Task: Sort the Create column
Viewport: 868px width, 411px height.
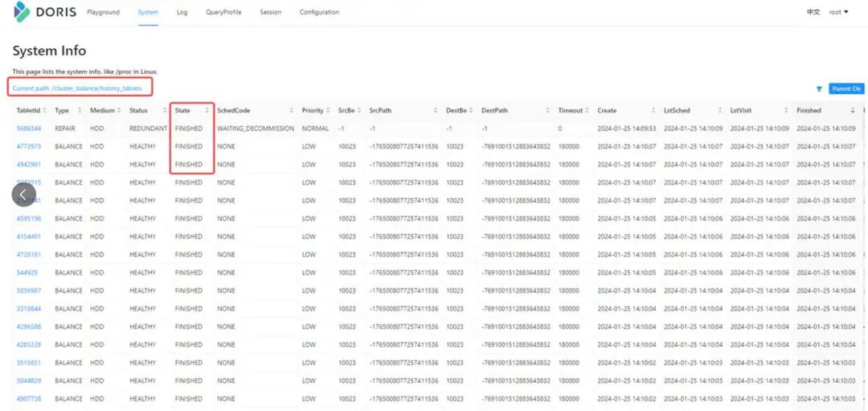Action: click(x=653, y=111)
